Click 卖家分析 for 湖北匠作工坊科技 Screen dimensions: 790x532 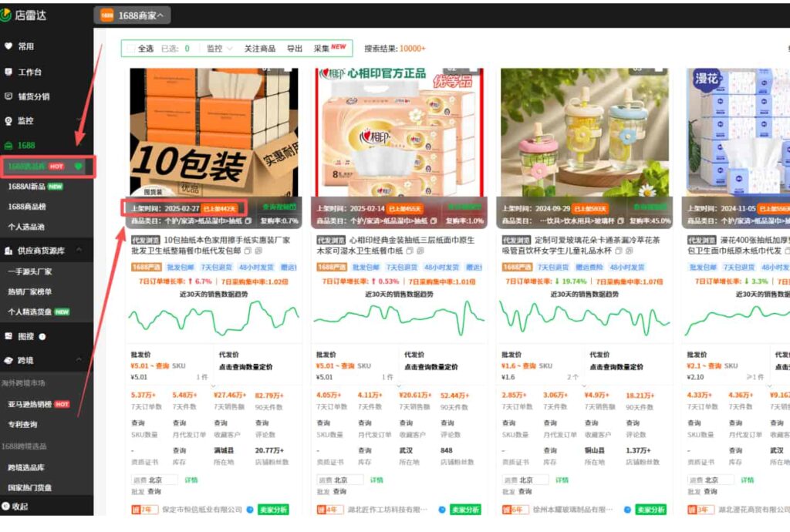pyautogui.click(x=465, y=510)
